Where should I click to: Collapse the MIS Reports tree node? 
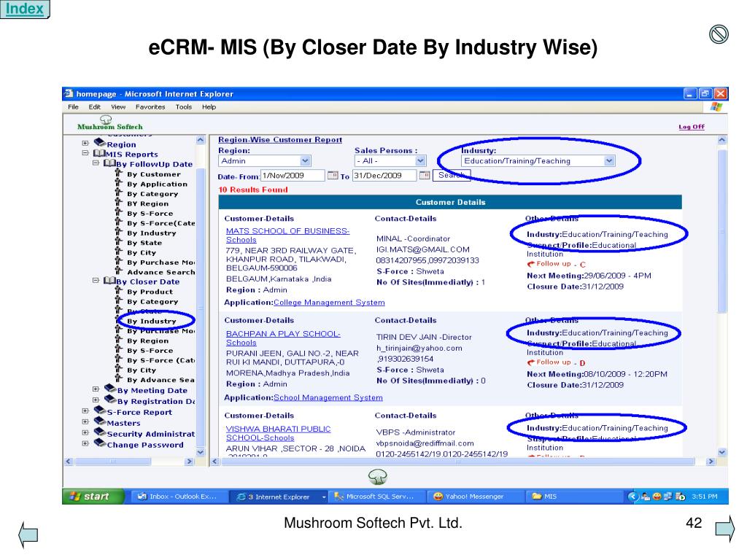point(85,153)
